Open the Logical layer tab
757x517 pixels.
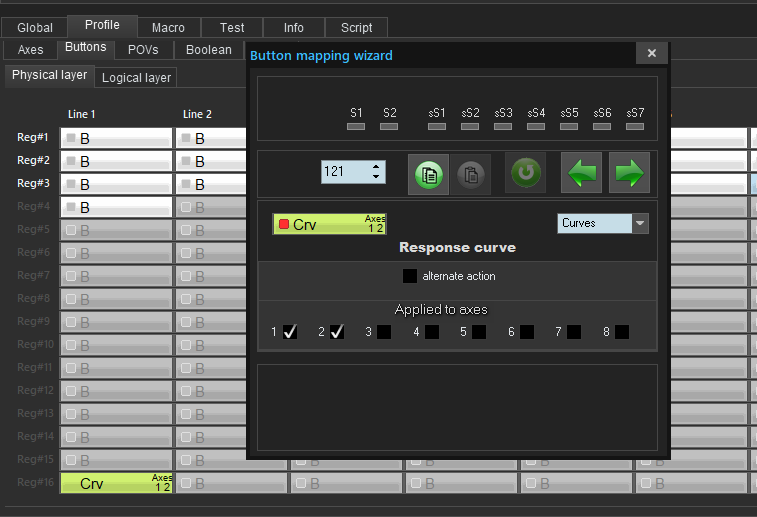(x=137, y=77)
